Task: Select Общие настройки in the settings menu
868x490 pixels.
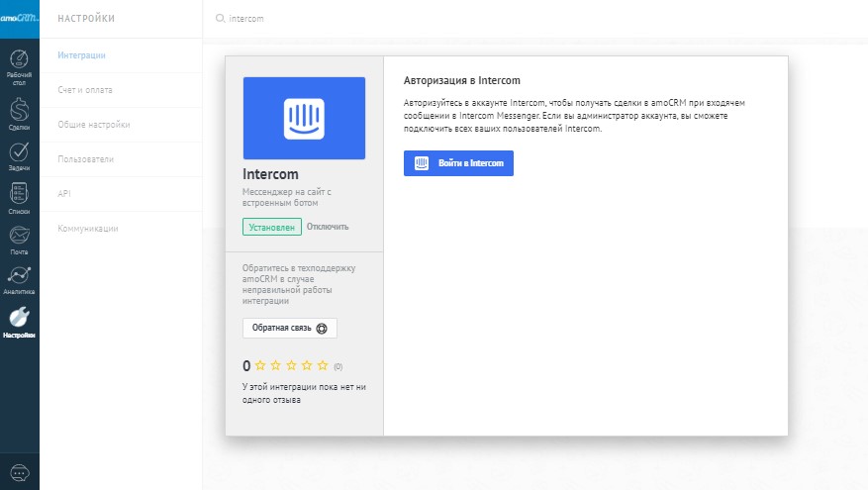Action: [94, 125]
